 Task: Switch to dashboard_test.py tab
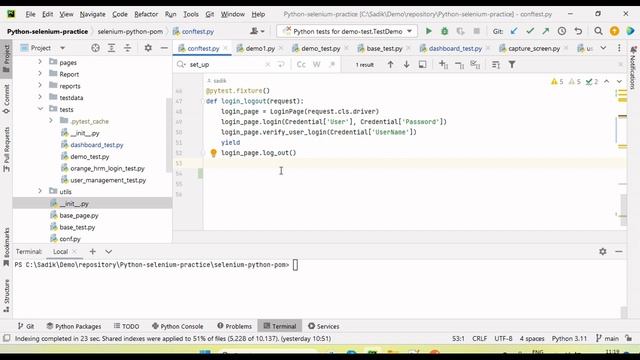coord(455,48)
